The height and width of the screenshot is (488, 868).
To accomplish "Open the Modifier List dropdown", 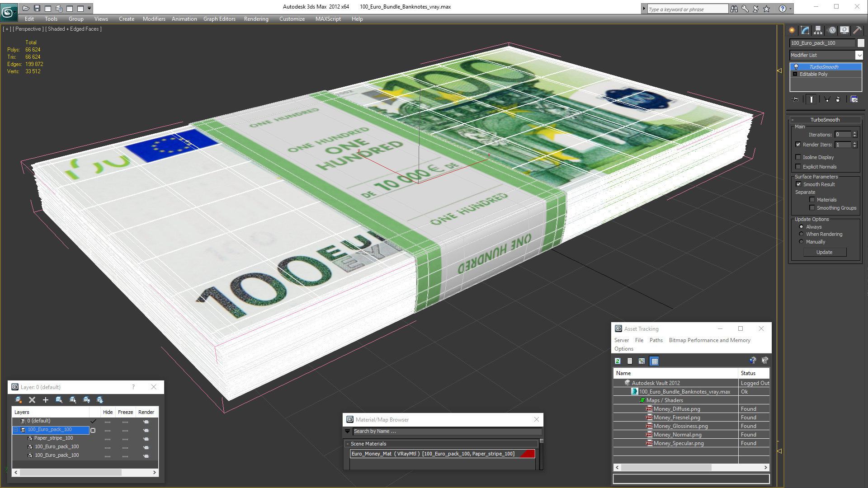I will 859,55.
